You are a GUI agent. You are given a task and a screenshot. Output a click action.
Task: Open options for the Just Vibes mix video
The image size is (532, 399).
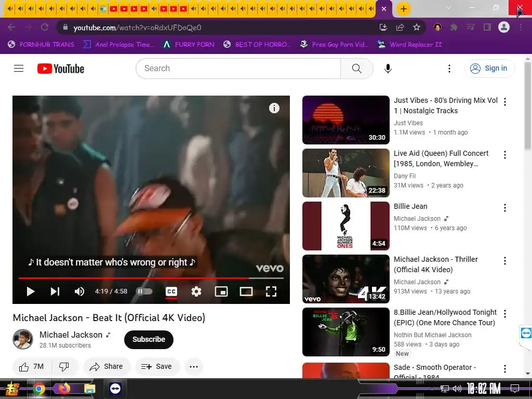coord(505,102)
